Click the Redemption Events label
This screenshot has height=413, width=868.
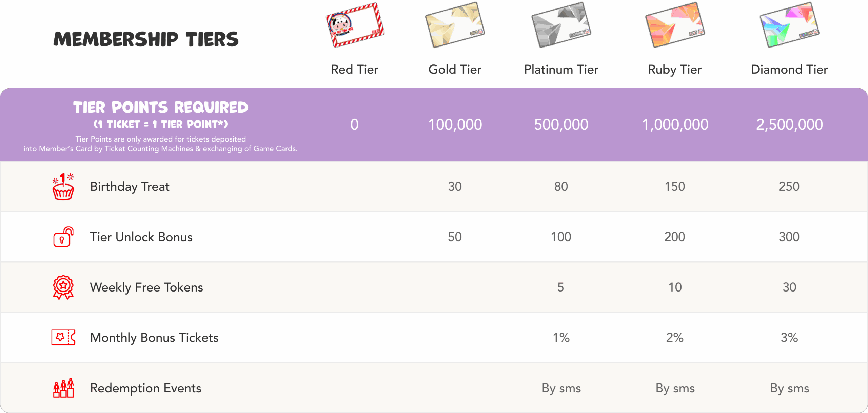145,388
